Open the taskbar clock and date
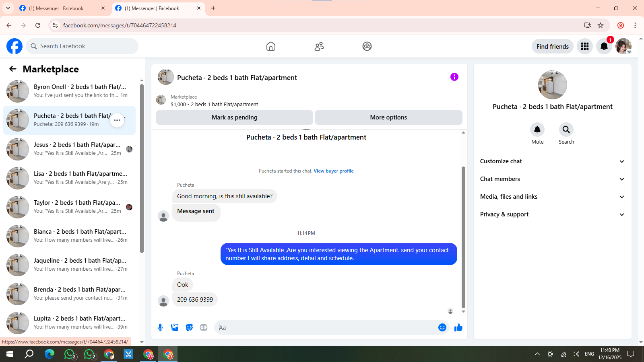The image size is (644, 362). click(x=610, y=354)
